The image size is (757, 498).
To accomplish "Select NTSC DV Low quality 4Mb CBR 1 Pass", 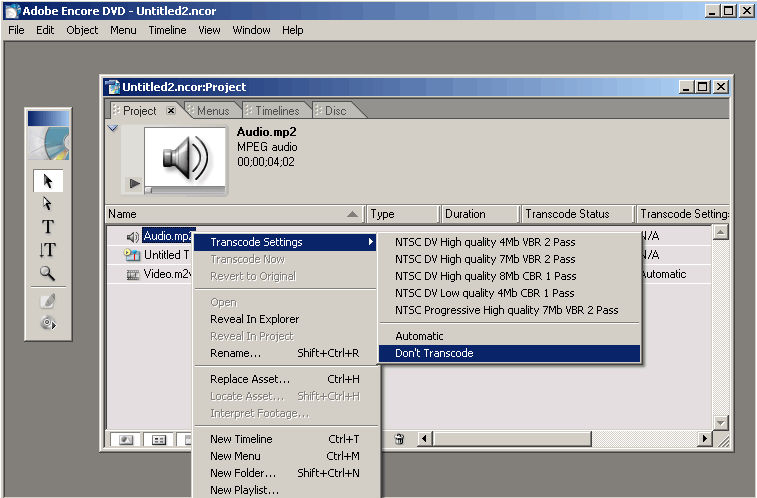I will coord(509,292).
